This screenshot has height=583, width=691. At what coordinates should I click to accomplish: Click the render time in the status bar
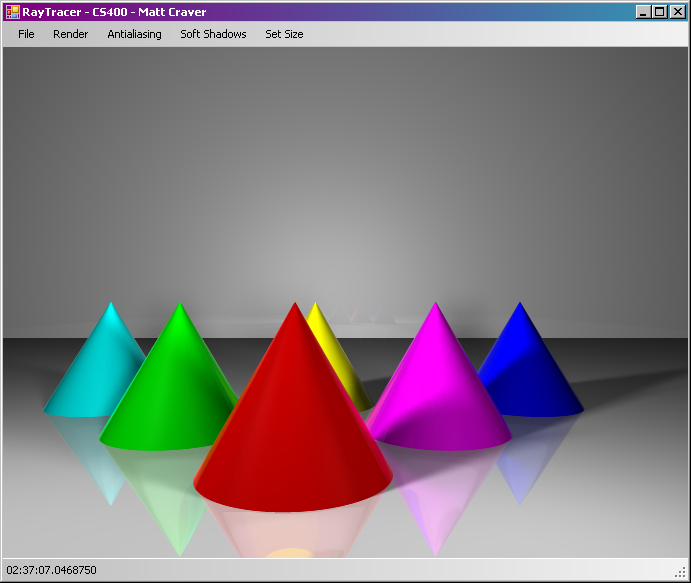tap(52, 570)
